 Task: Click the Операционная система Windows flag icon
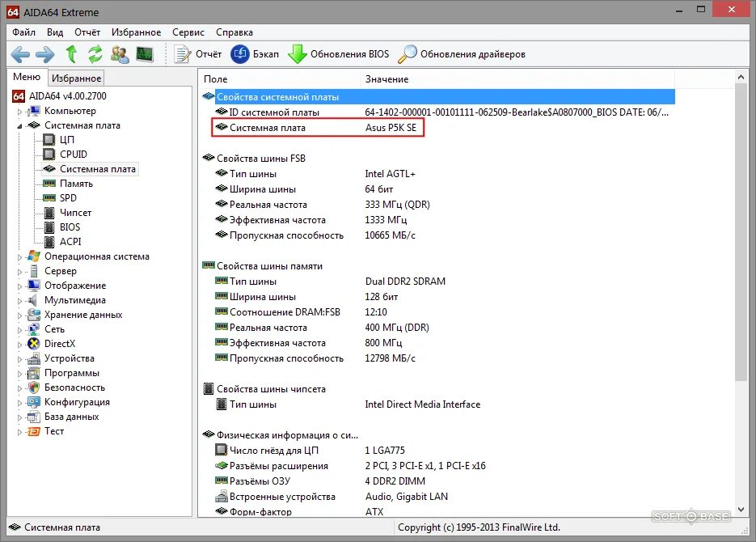(x=34, y=256)
